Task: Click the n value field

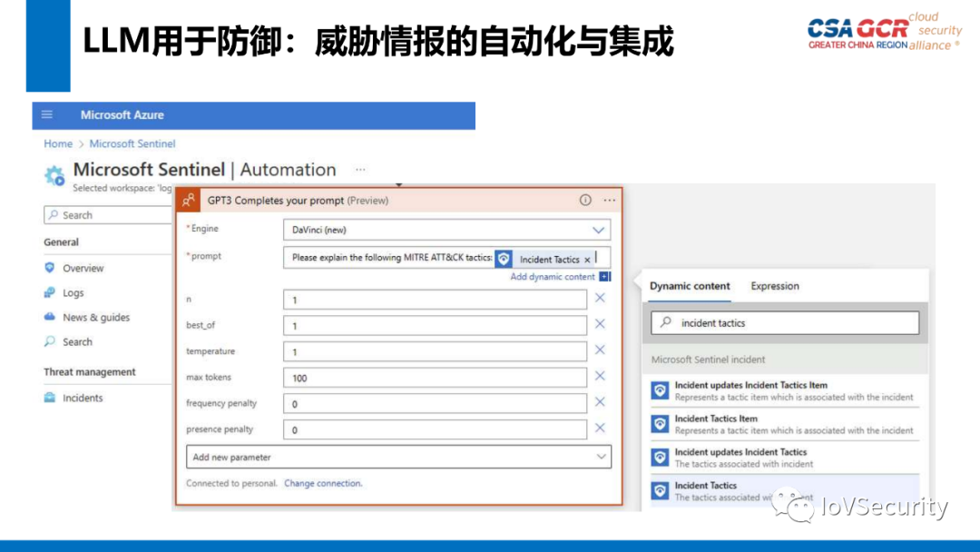Action: pyautogui.click(x=435, y=300)
